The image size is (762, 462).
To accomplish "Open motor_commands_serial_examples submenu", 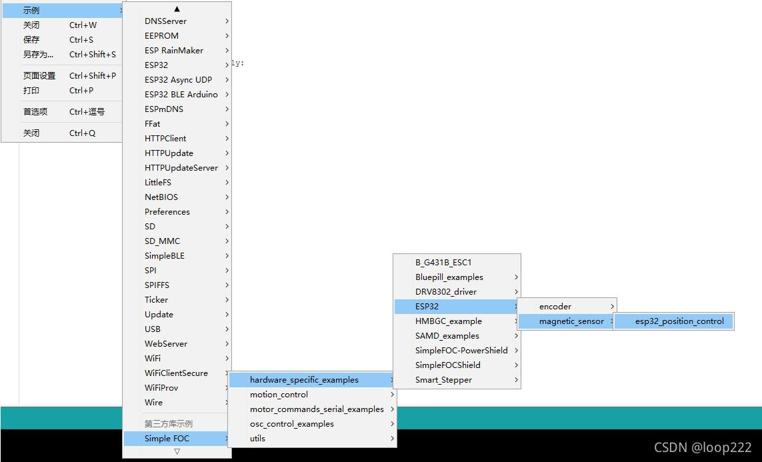I will pos(312,409).
